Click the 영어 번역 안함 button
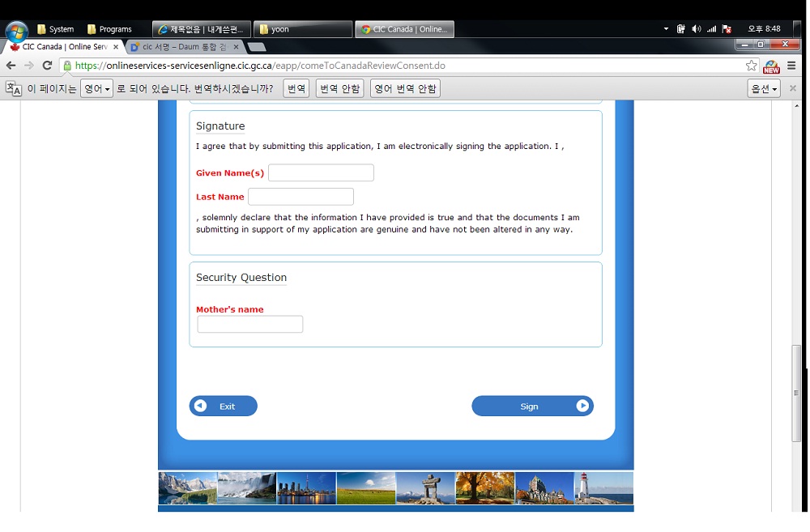The height and width of the screenshot is (532, 810). click(x=405, y=88)
